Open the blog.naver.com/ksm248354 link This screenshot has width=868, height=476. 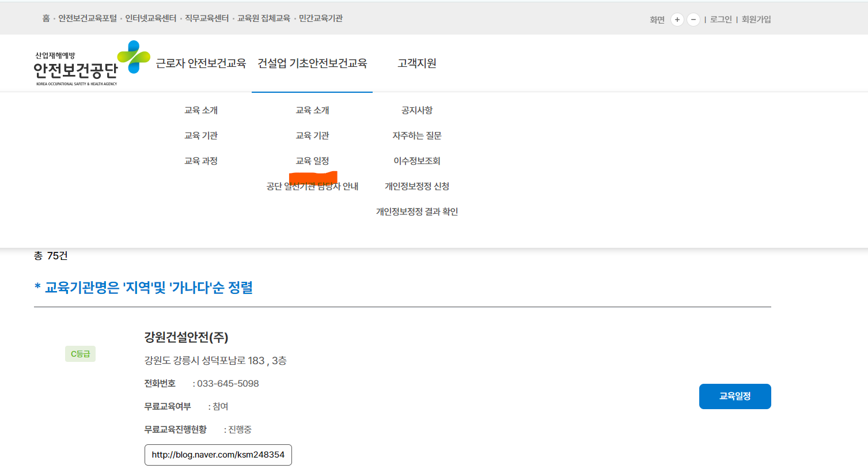218,455
